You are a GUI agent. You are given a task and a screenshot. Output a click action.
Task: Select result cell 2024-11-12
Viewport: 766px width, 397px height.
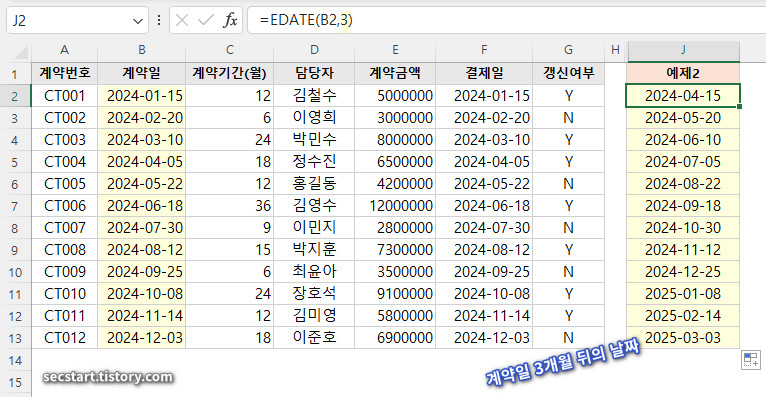tap(683, 249)
